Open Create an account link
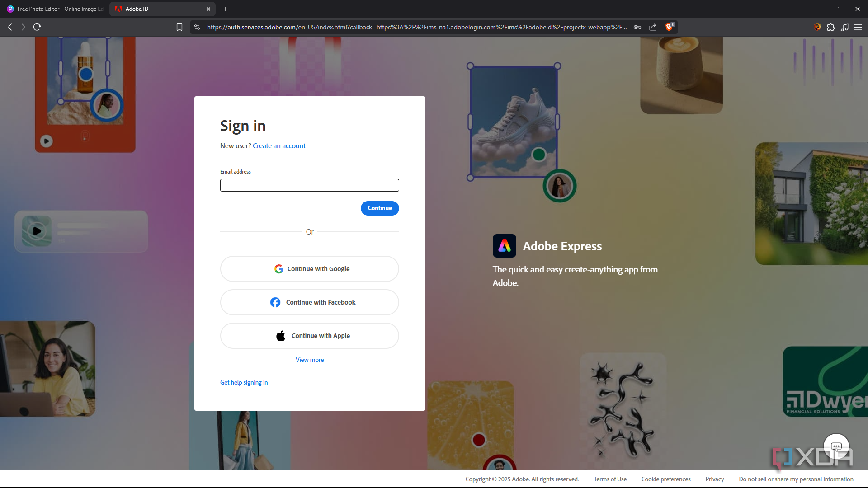Viewport: 868px width, 488px height. click(279, 145)
